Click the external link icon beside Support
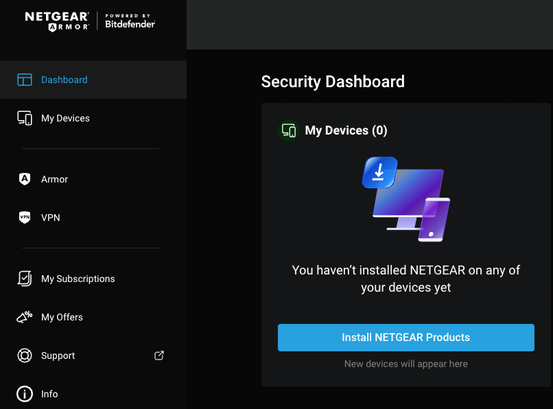 click(x=159, y=355)
